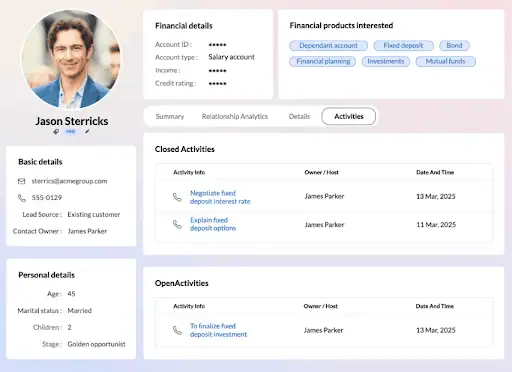Click the Personal details heading
512x372 pixels.
[47, 275]
